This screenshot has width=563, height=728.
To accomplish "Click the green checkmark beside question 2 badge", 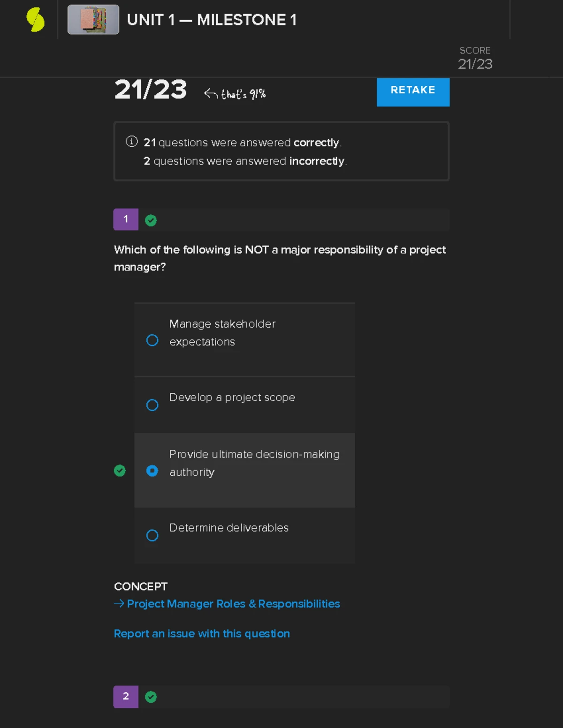I will pos(151,697).
